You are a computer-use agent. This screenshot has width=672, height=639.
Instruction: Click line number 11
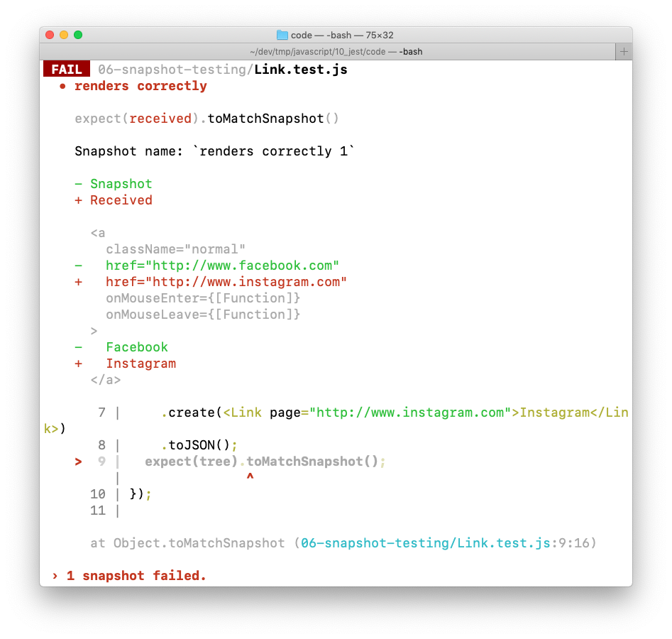[98, 510]
